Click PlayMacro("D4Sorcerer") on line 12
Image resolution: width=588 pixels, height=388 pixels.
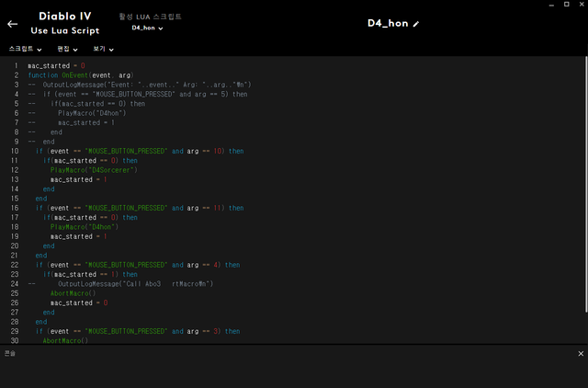click(94, 170)
